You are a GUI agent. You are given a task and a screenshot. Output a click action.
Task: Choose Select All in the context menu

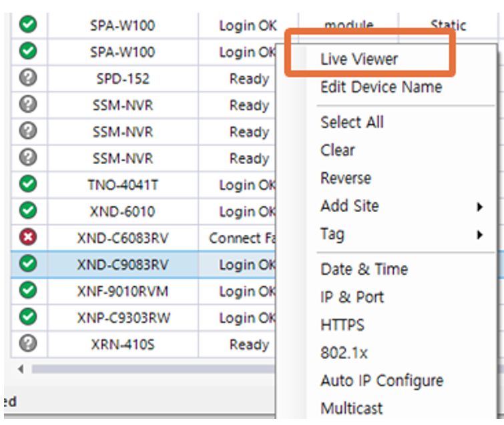(352, 123)
